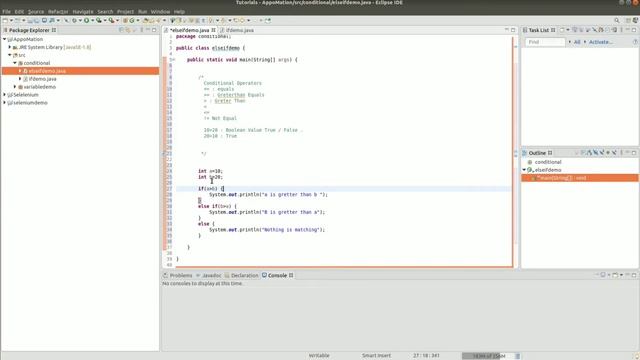
Task: Open the Task List view menu icon
Action: click(621, 30)
